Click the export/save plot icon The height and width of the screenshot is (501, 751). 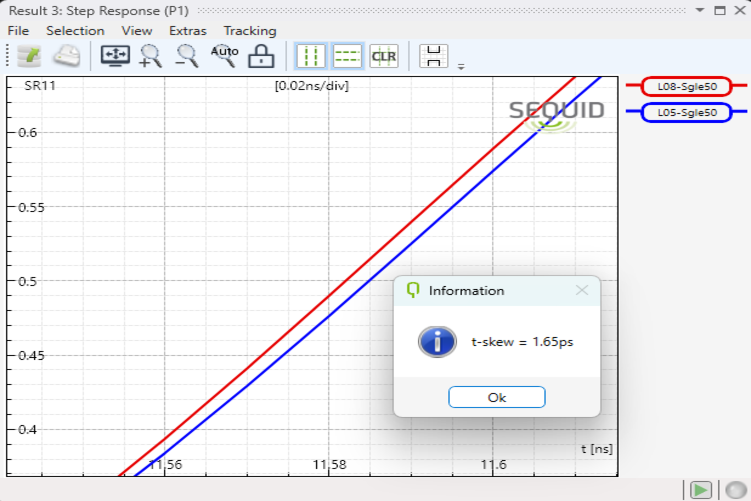coord(28,56)
